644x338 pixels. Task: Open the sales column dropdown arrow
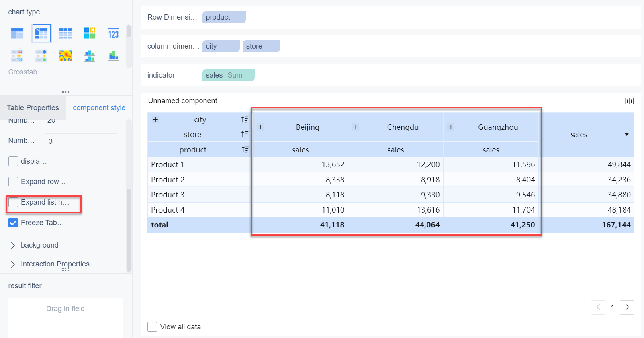(627, 134)
